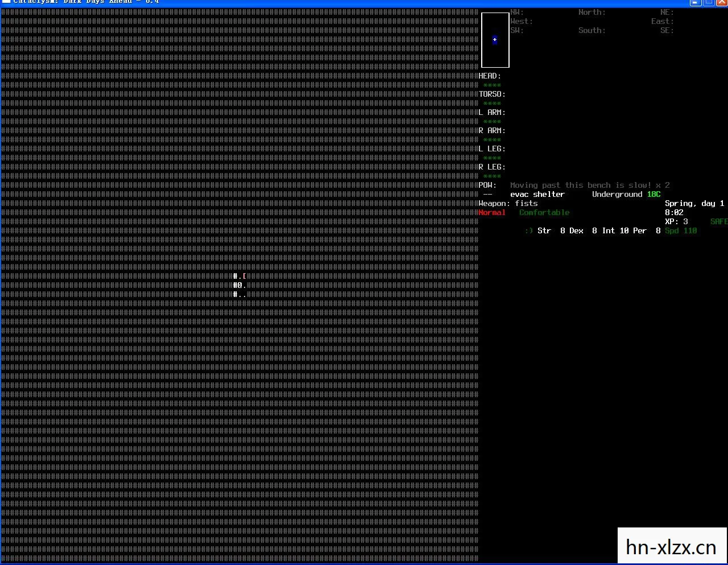Click the green health bar under R ARM

(492, 140)
